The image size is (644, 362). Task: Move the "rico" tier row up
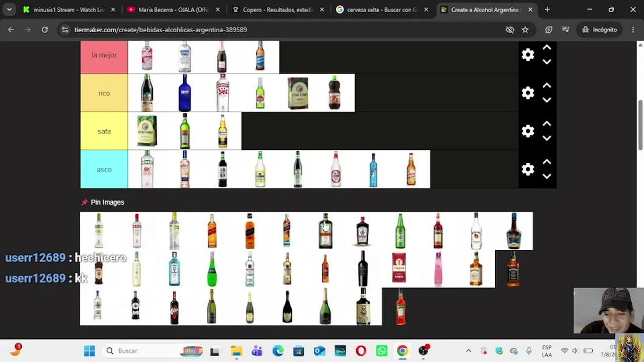[x=547, y=86]
